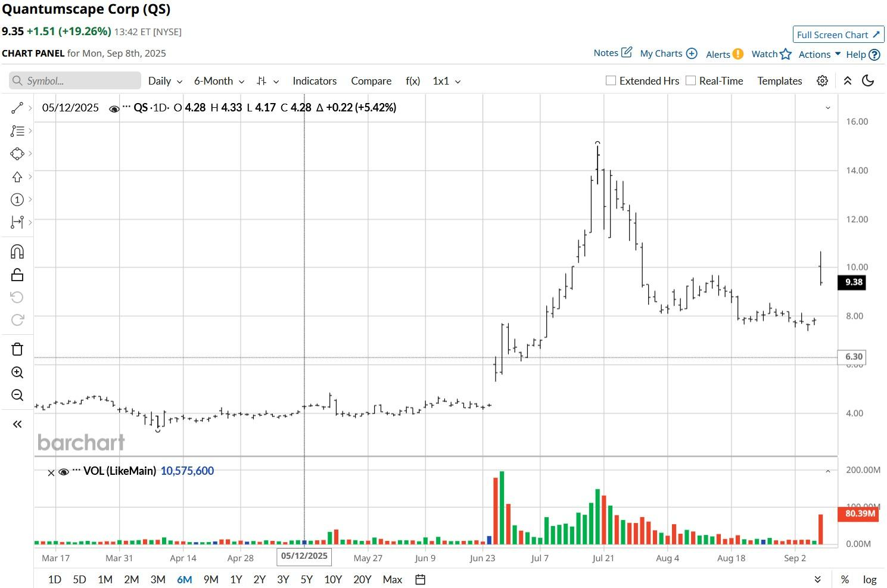Open the Compare menu
Screen dimensions: 887x588
[371, 81]
